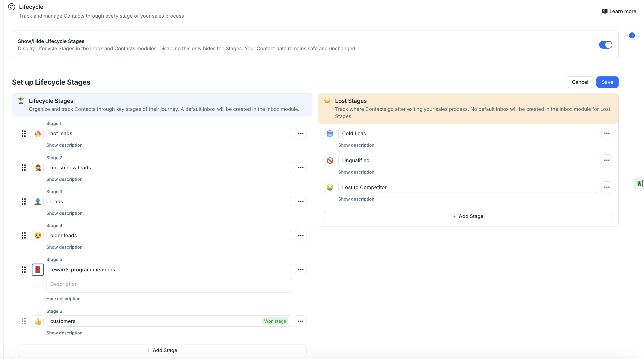Open the Learn more documentation link

pyautogui.click(x=619, y=11)
